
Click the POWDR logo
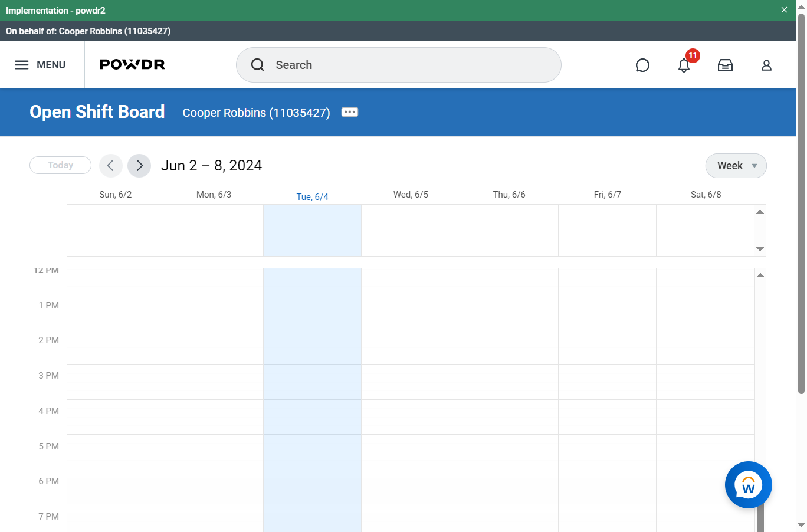(132, 64)
